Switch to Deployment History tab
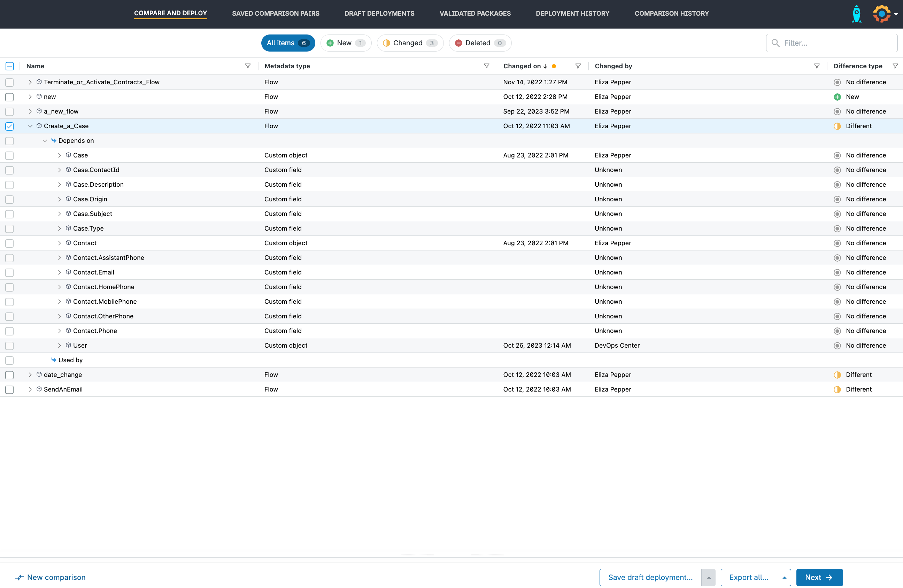The image size is (903, 588). [572, 13]
